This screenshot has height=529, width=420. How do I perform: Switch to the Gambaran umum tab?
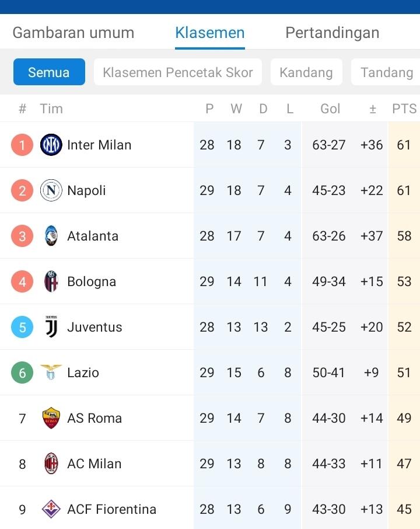(x=73, y=33)
